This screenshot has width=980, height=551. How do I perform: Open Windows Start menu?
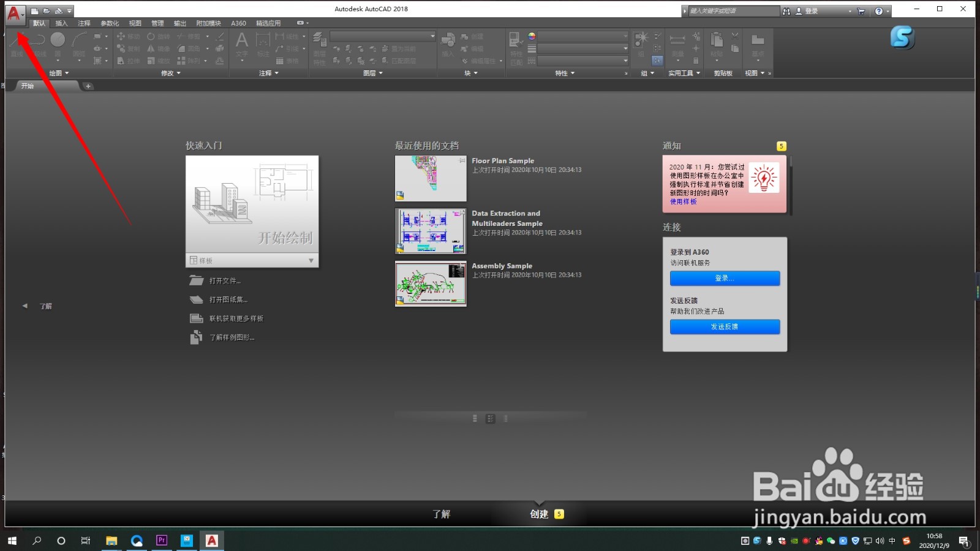(12, 541)
